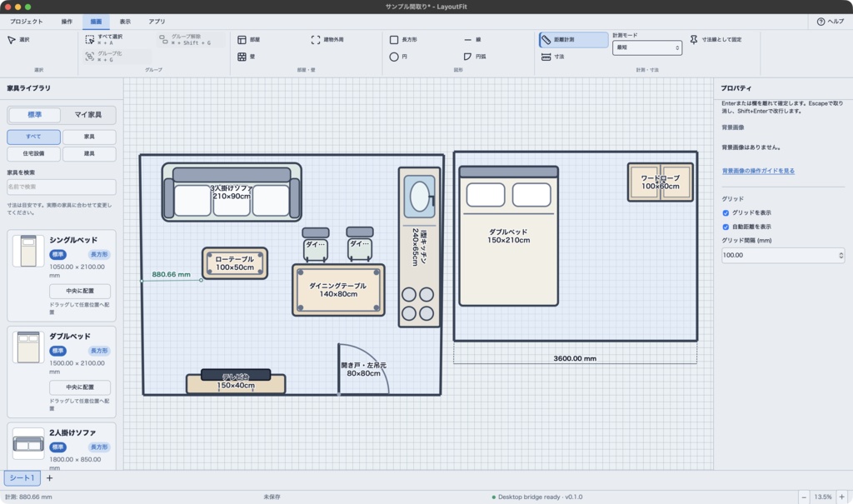Click the グループ解除 ungroup tool
This screenshot has height=504, width=853.
191,39
